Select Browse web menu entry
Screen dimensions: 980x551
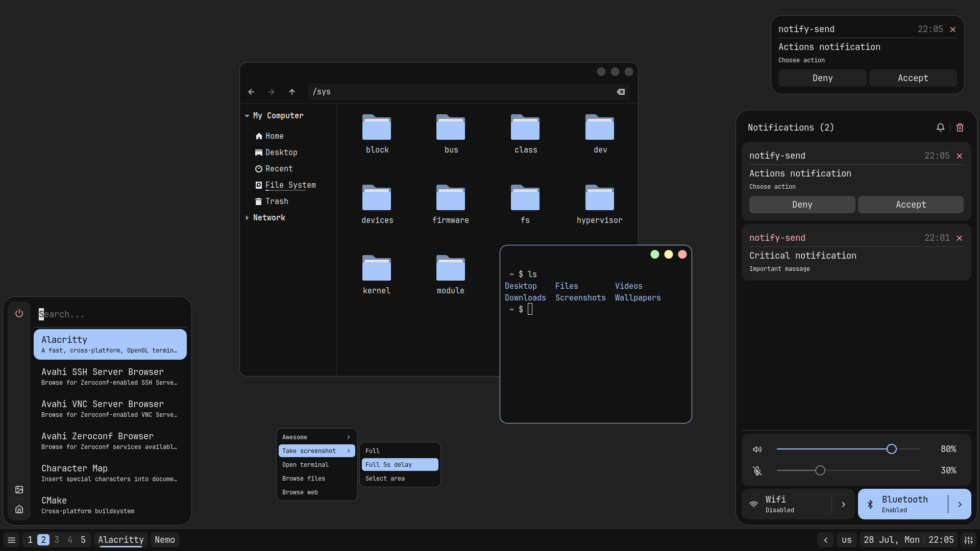[316, 492]
